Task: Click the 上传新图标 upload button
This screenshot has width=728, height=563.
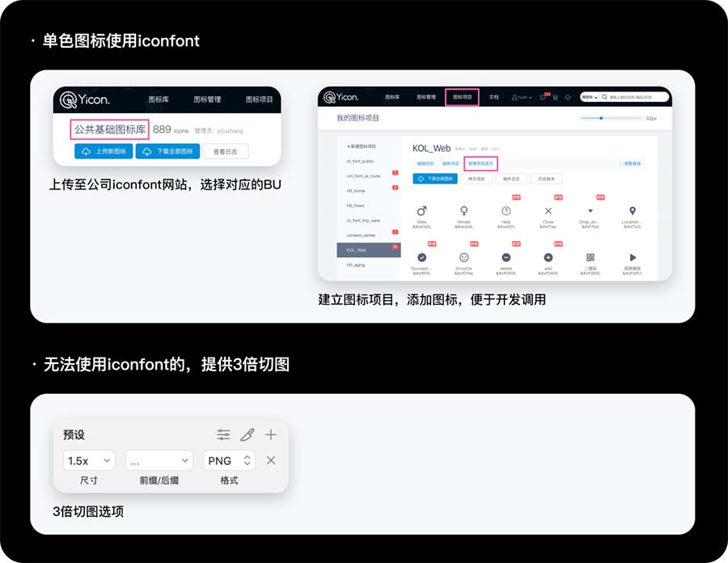Action: pos(104,151)
